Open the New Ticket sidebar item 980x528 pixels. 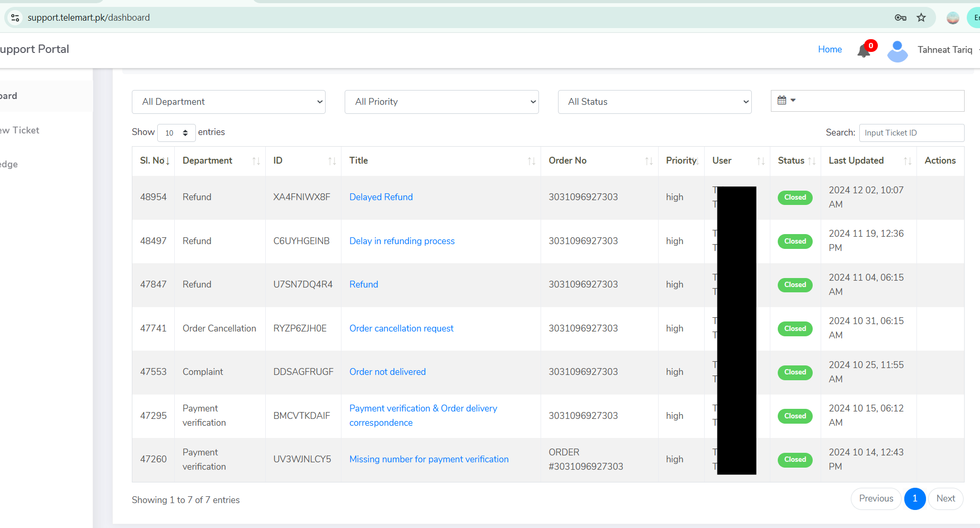[x=20, y=130]
